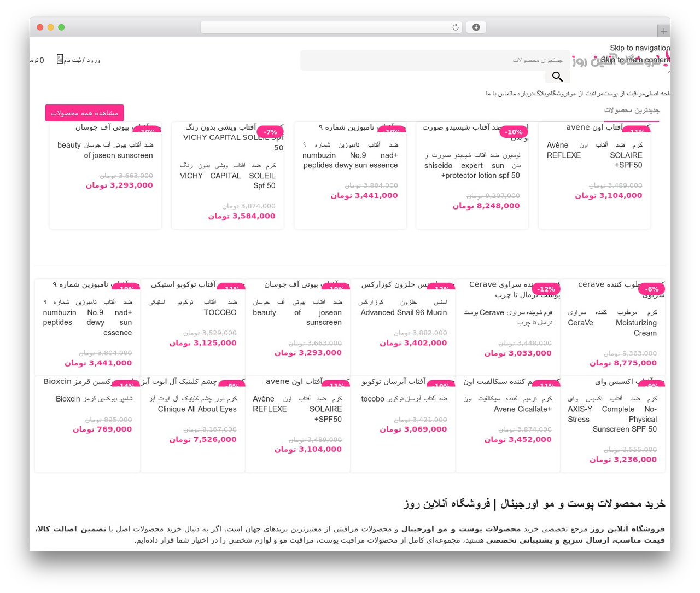
Task: Click the مشاهده همه محصولات button
Action: tap(84, 113)
